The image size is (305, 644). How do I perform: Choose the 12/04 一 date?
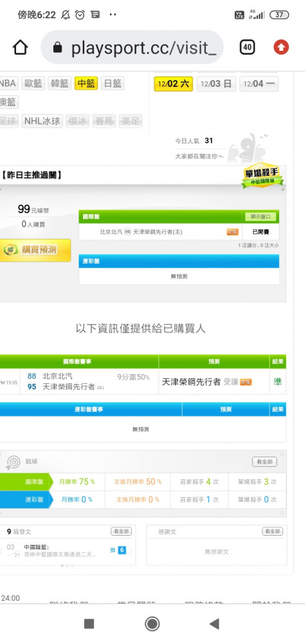pyautogui.click(x=259, y=84)
